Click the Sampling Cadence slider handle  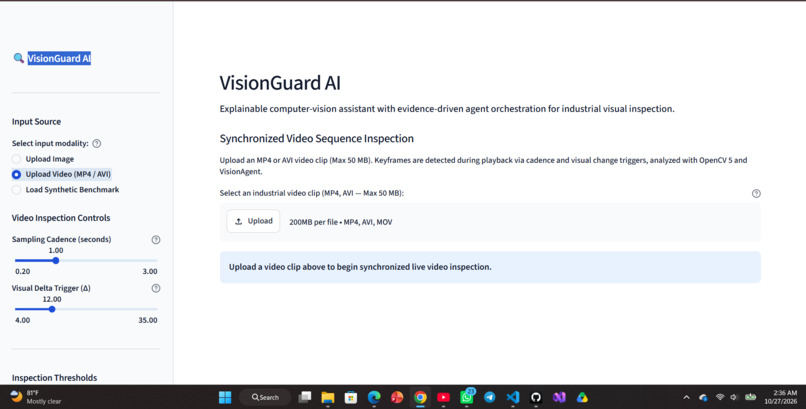coord(56,261)
